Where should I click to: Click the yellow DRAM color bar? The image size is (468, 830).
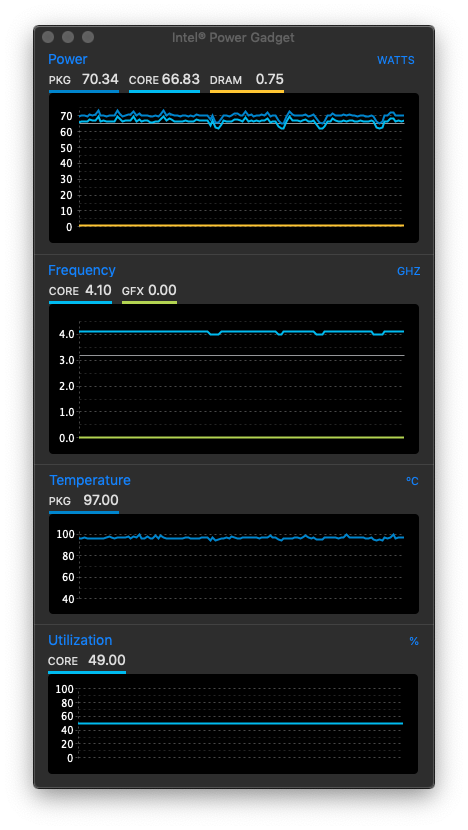[x=247, y=92]
